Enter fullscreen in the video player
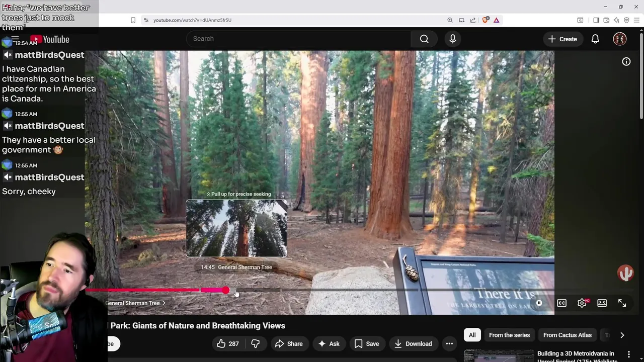This screenshot has width=644, height=362. click(x=622, y=303)
